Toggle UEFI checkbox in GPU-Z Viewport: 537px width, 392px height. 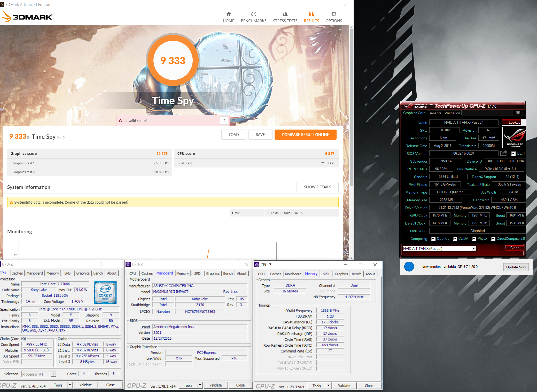click(x=513, y=154)
